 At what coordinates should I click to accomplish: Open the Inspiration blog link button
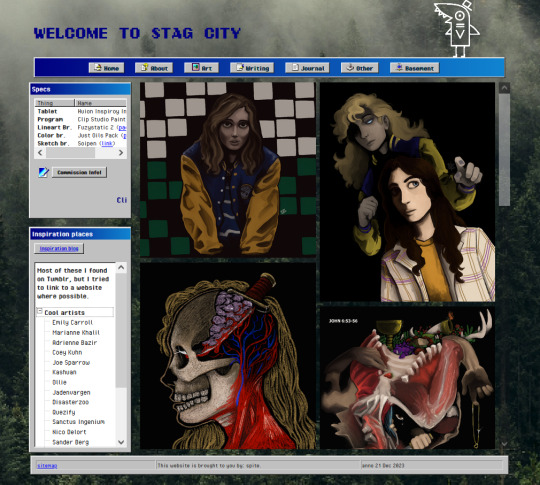click(x=59, y=248)
